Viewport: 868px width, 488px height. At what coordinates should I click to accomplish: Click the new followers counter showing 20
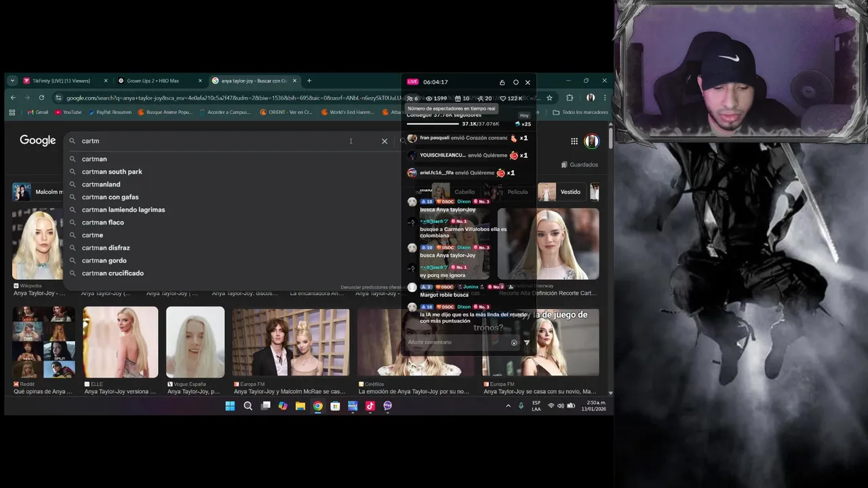484,98
